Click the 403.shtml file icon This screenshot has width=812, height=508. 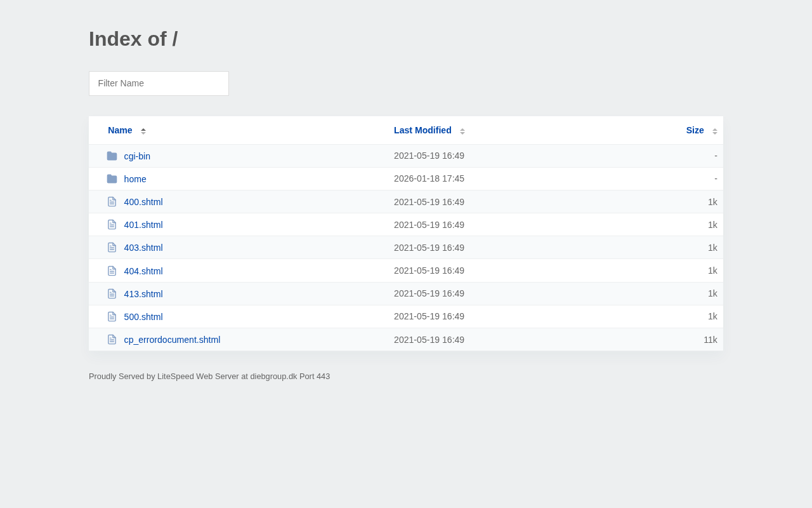[x=112, y=248]
